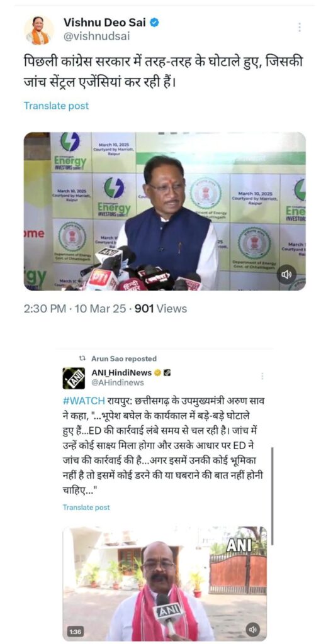Open Vishnu Deo Sai's profile avatar
This screenshot has width=321, height=644.
38,30
